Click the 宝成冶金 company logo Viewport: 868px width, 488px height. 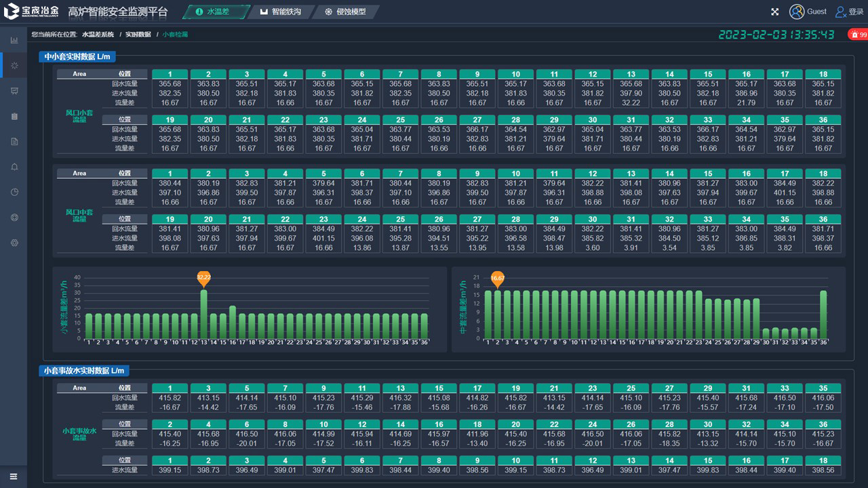point(31,12)
